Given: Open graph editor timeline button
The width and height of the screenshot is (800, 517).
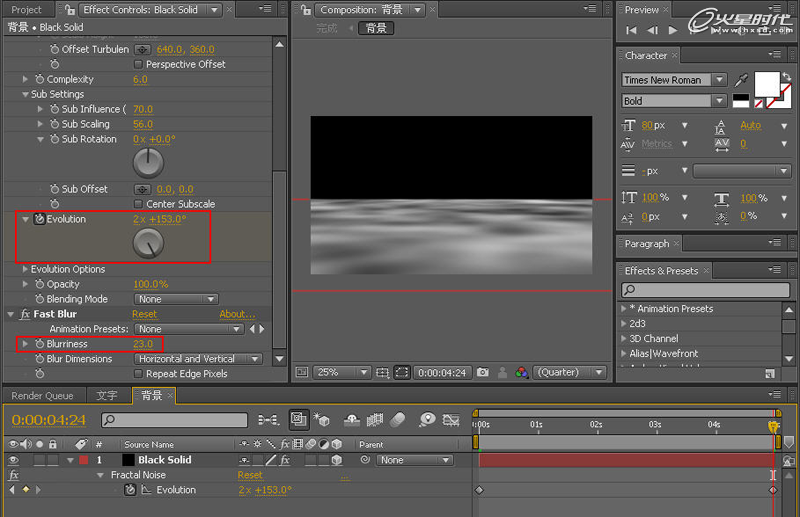Looking at the screenshot, I should [451, 420].
